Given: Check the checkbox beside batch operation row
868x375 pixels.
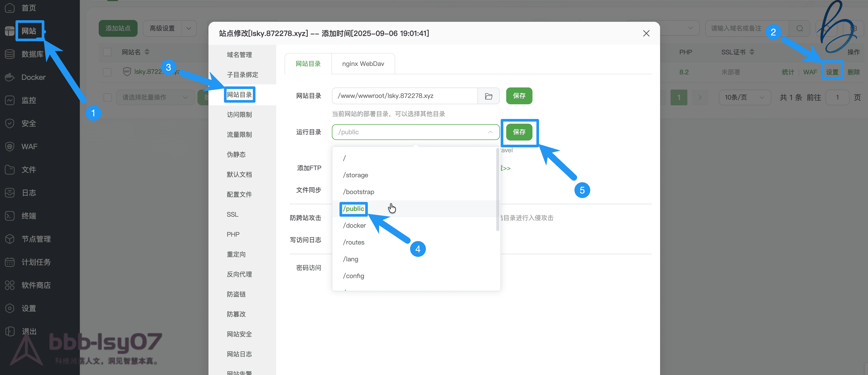Looking at the screenshot, I should [x=107, y=97].
